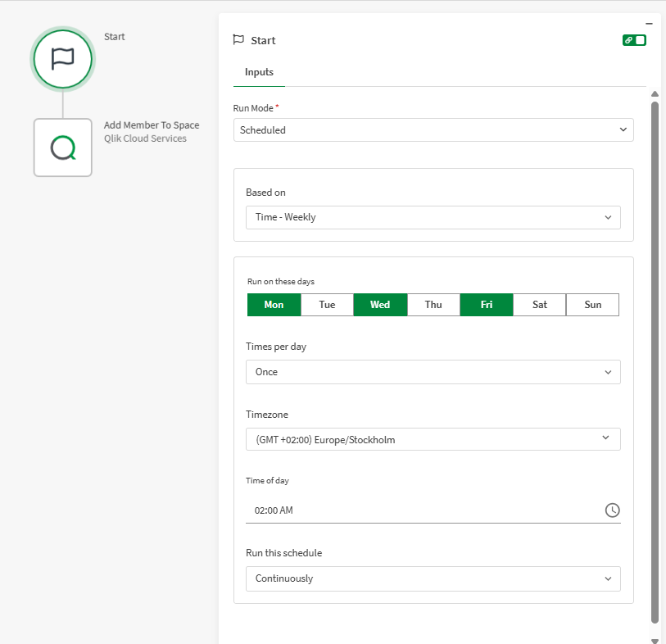Open the Run Mode Scheduled dropdown
The width and height of the screenshot is (666, 644).
433,130
